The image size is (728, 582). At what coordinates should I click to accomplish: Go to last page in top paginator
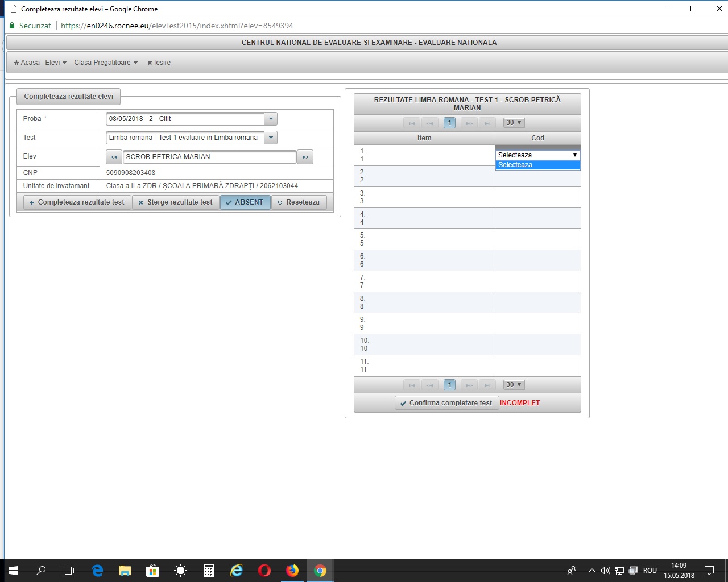487,123
